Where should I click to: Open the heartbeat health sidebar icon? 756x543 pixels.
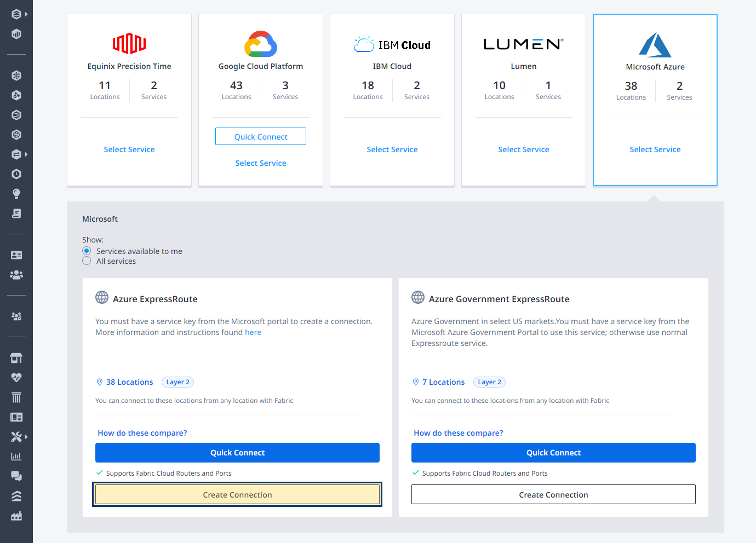coord(16,378)
